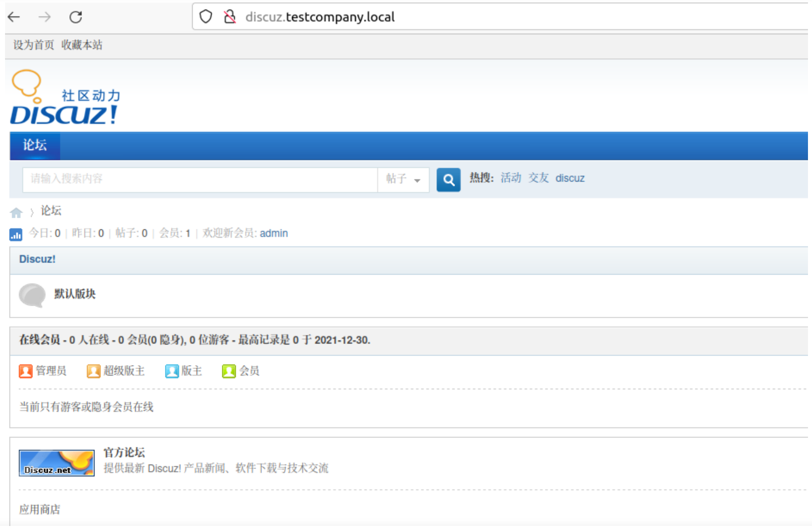Open the Discuz.net banner image

(x=57, y=463)
